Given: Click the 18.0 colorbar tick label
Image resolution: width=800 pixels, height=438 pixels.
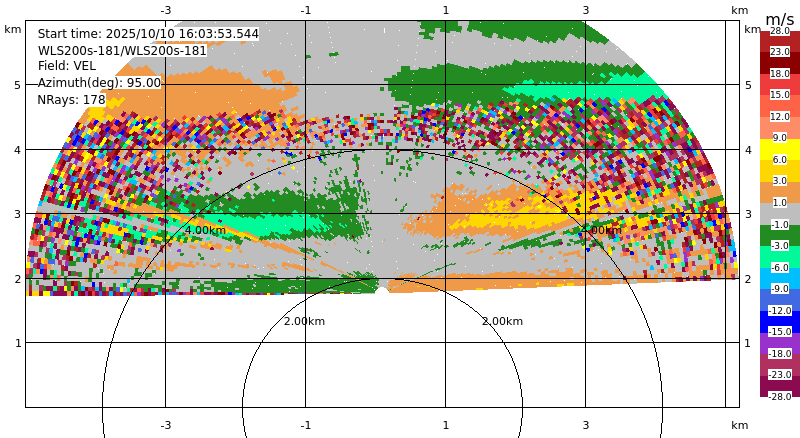Looking at the screenshot, I should (x=780, y=74).
